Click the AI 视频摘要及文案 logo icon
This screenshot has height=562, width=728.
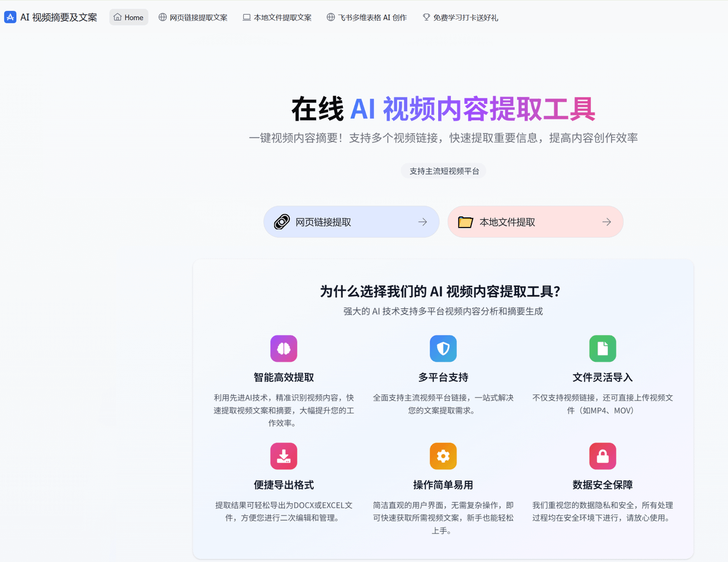[x=8, y=17]
